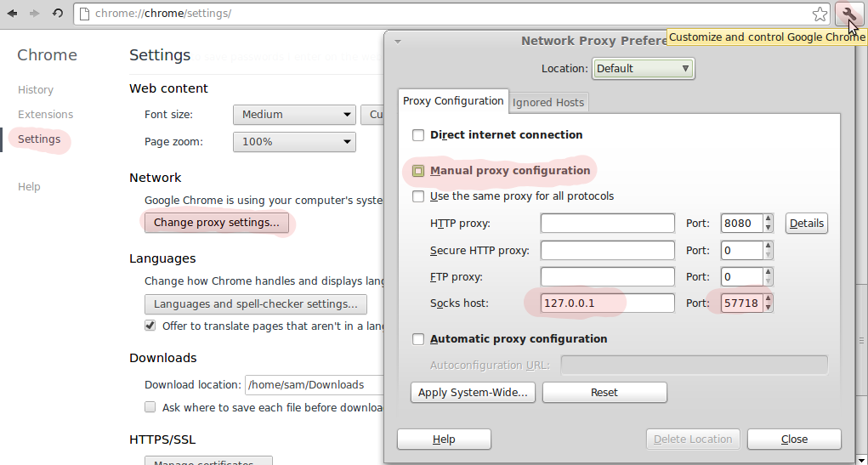Click the FTP proxy port stepper
Viewport: 868px width, 465px height.
click(x=768, y=277)
